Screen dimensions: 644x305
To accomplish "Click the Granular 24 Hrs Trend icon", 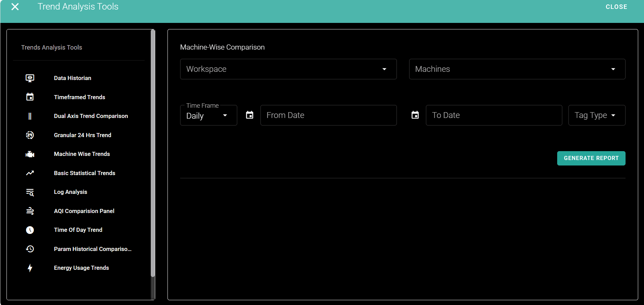I will [30, 135].
